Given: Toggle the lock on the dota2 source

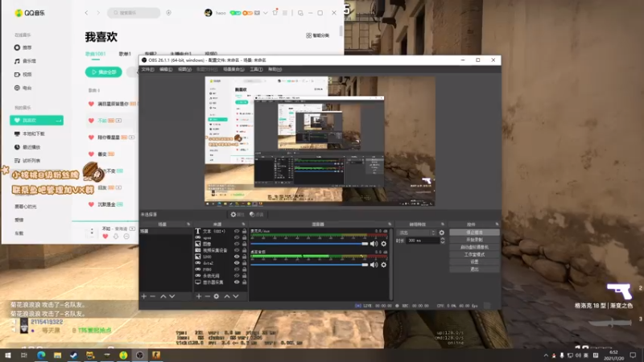Looking at the screenshot, I should tap(245, 263).
